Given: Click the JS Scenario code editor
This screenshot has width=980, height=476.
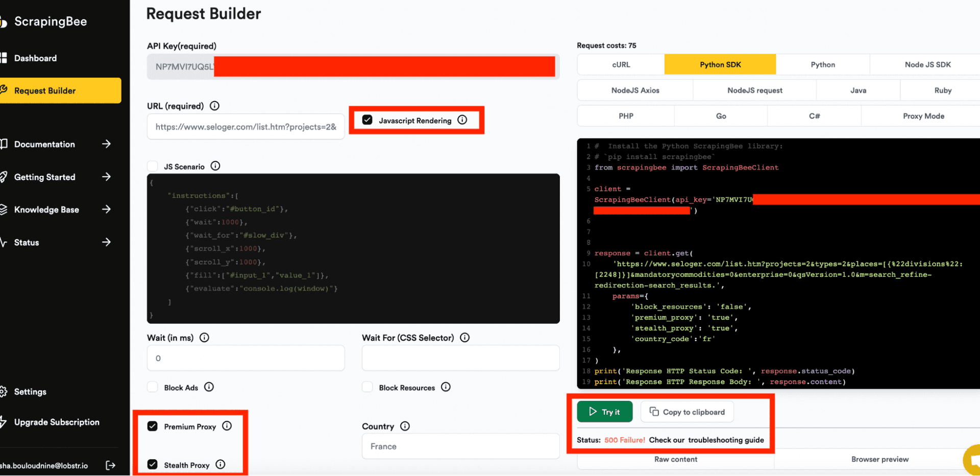Looking at the screenshot, I should coord(353,248).
